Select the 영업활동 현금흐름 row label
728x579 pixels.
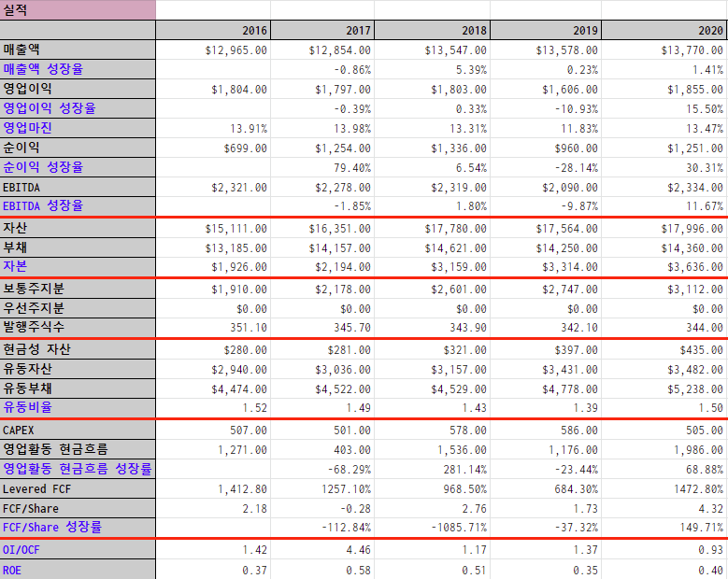coord(78,449)
